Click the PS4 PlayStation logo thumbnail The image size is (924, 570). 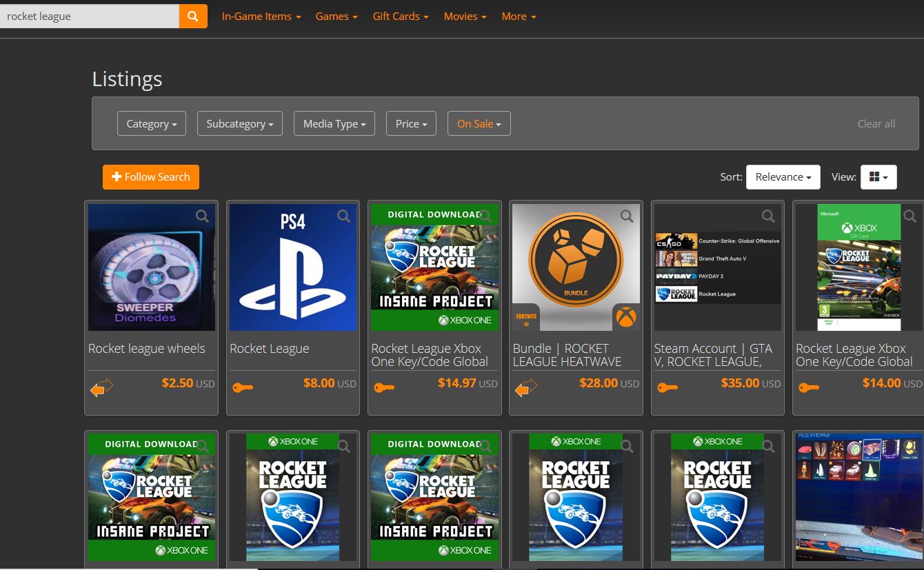[x=293, y=267]
